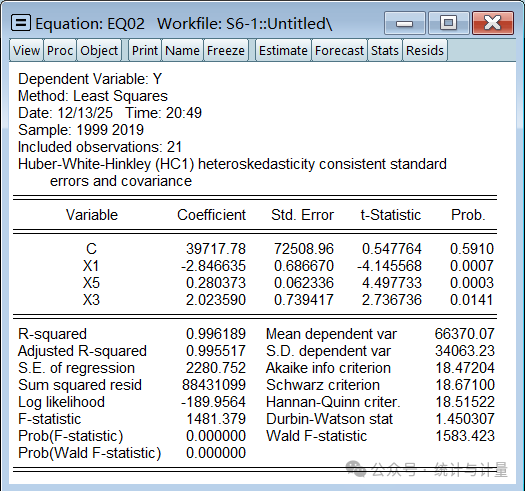Select the 'Method: Least Squares' line
The height and width of the screenshot is (491, 525).
[x=92, y=96]
